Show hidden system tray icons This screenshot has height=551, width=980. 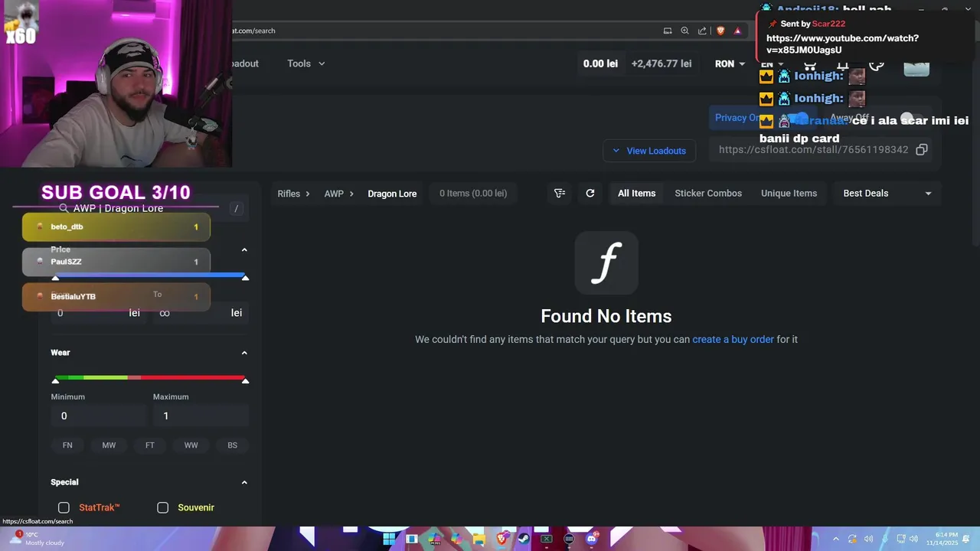coord(836,539)
